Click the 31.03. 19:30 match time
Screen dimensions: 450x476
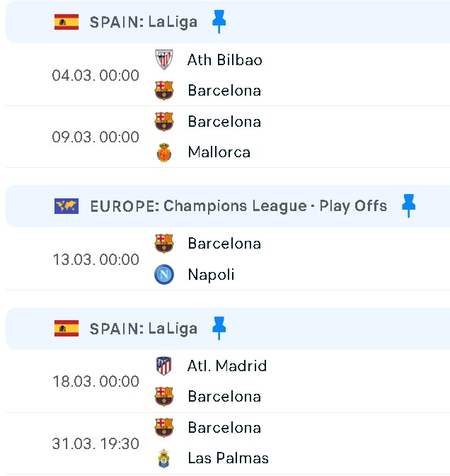coord(96,444)
